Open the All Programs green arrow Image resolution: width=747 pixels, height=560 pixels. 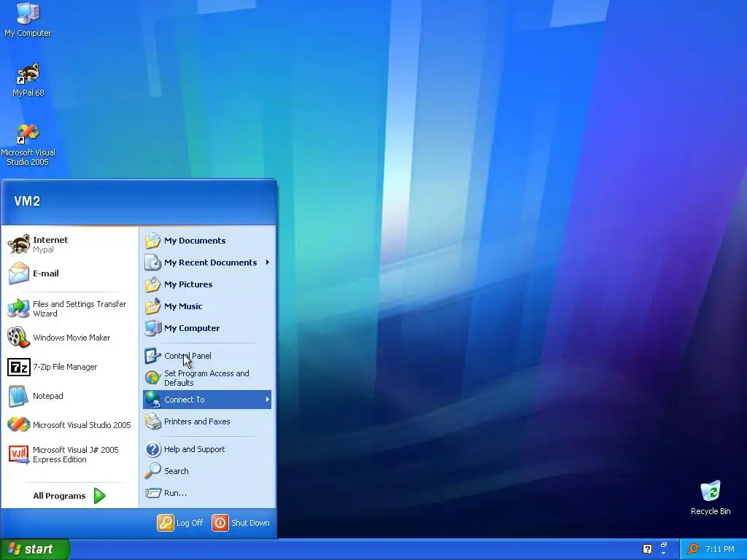99,496
